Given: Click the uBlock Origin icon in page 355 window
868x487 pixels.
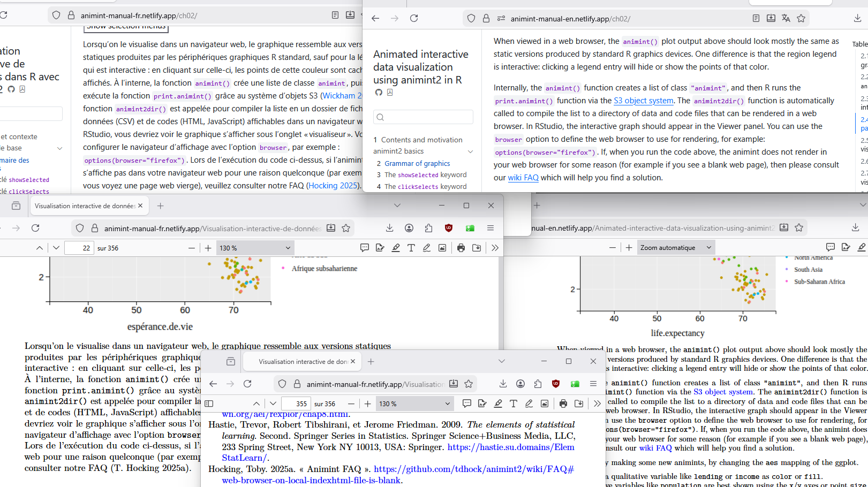Looking at the screenshot, I should click(556, 384).
